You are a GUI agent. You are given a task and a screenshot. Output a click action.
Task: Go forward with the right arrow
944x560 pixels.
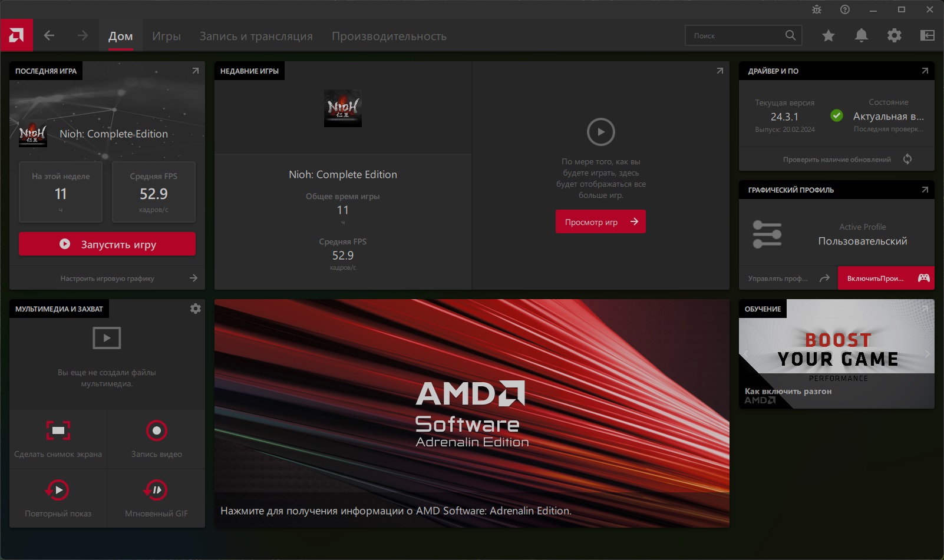(82, 36)
